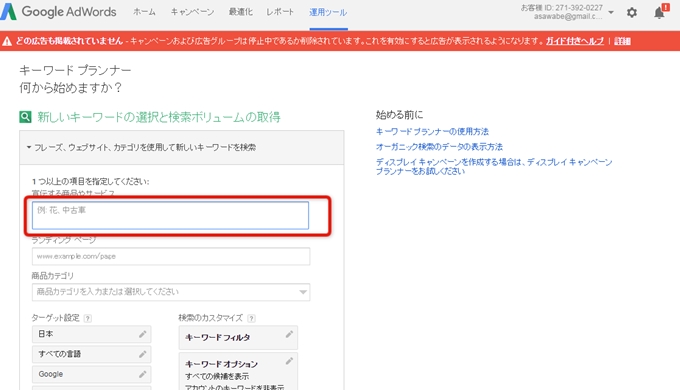Go to the ホーム tab
Screen dimensions: 680x390
tap(144, 12)
